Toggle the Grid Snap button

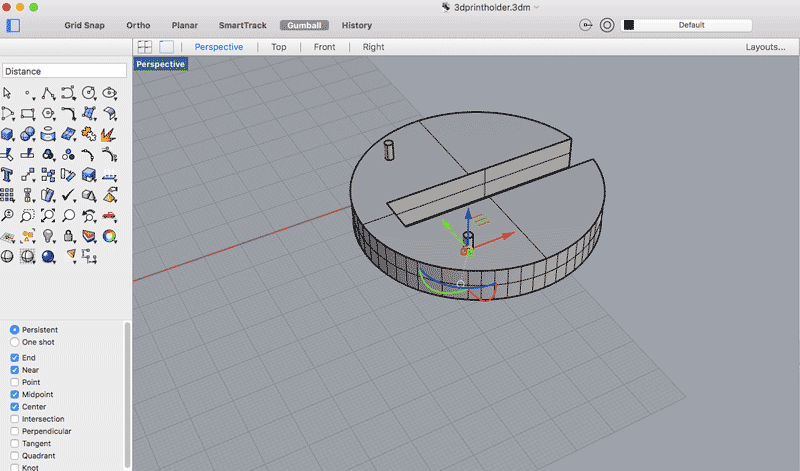coord(87,25)
